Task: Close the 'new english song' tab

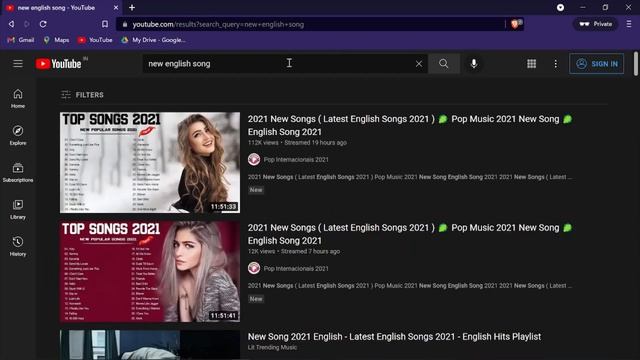Action: tap(116, 8)
